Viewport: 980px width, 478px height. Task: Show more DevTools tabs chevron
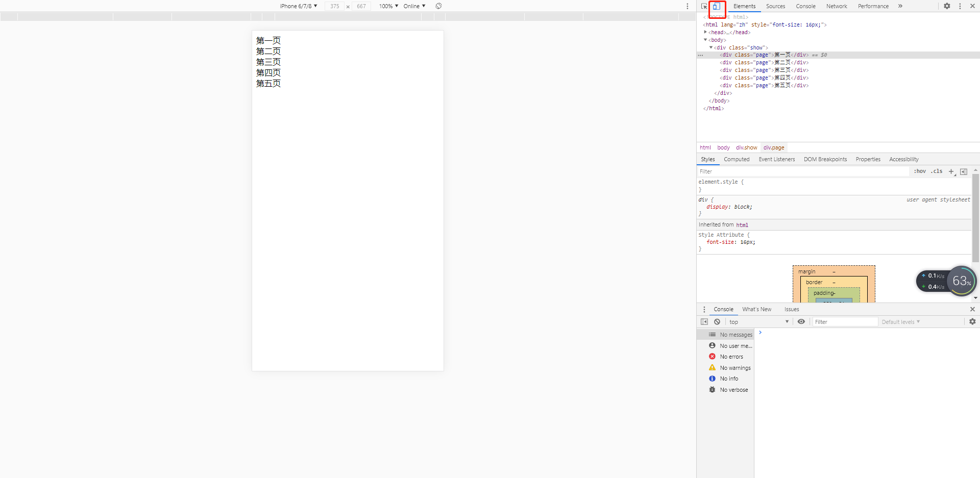pos(900,6)
